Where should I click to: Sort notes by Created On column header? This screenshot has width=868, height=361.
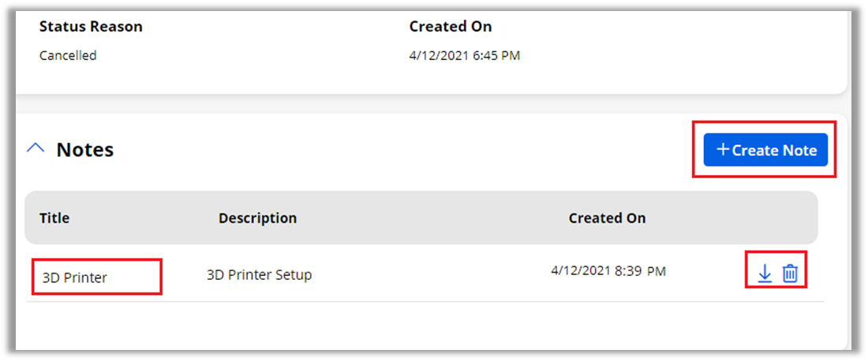[x=607, y=218]
